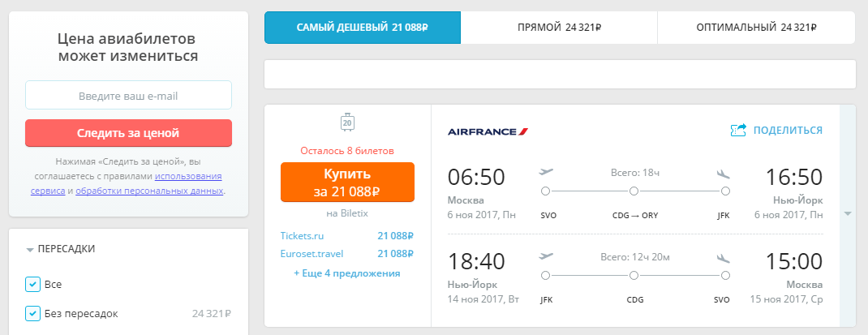Click the Купить за 21 088₽ button
Viewport: 868px width, 335px height.
(x=347, y=183)
